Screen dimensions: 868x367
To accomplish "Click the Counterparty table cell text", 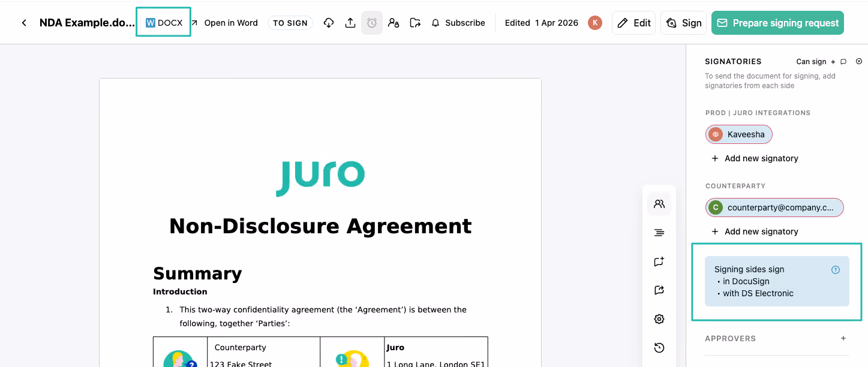I will 241,347.
